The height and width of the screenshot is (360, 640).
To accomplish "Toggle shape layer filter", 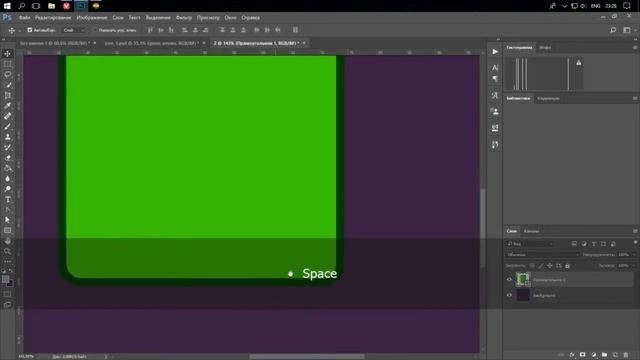I will [603, 244].
